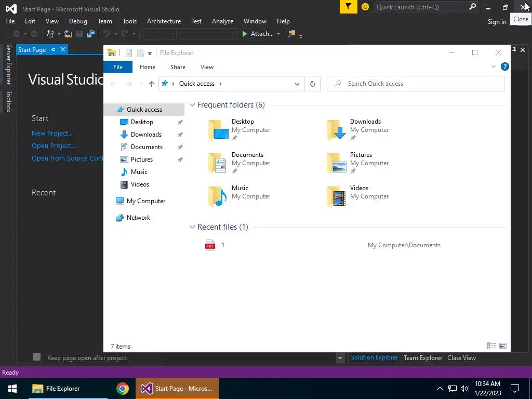Viewport: 532px width, 399px height.
Task: Open the Toolbox side tab
Action: pos(8,101)
